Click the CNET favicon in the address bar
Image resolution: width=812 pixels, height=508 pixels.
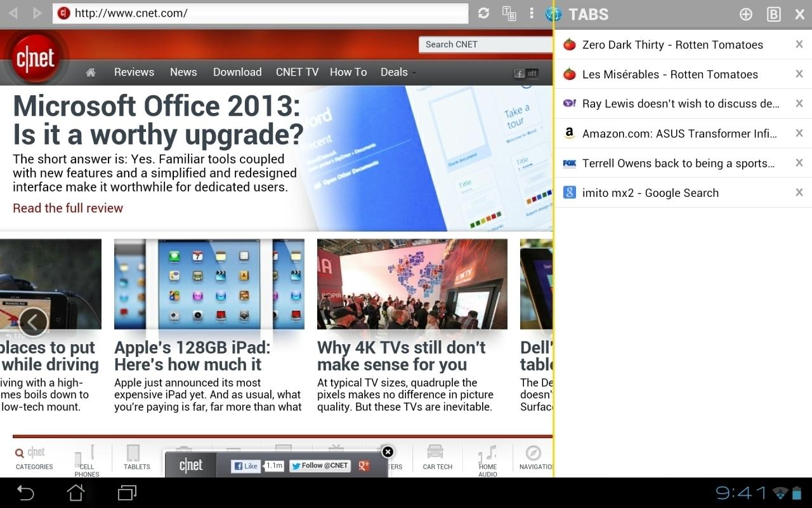63,13
